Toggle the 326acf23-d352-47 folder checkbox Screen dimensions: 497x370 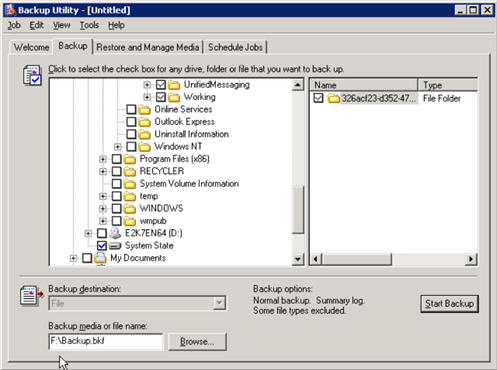tap(318, 98)
